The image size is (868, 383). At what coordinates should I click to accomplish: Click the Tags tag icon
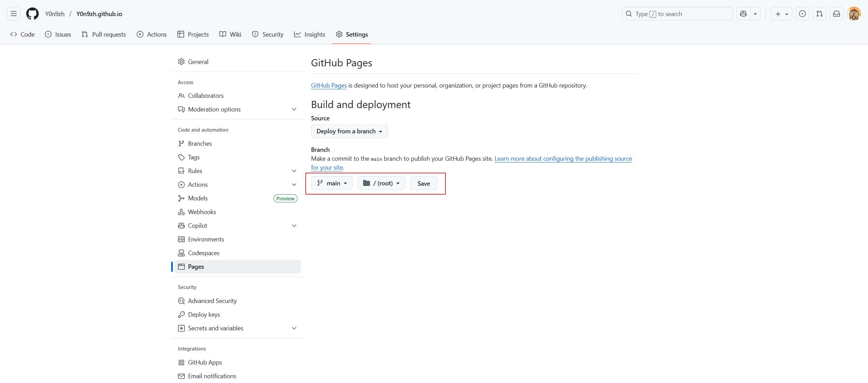pos(181,157)
